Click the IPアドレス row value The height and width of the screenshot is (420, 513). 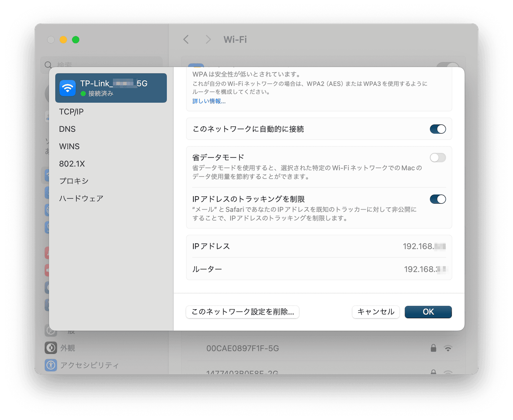[424, 246]
